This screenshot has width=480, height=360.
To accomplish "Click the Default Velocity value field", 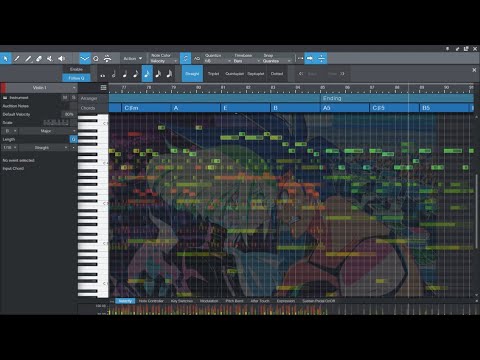I will (69, 114).
